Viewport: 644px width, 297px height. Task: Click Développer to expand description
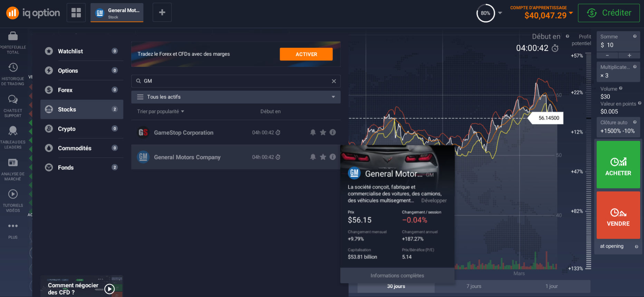pos(434,201)
